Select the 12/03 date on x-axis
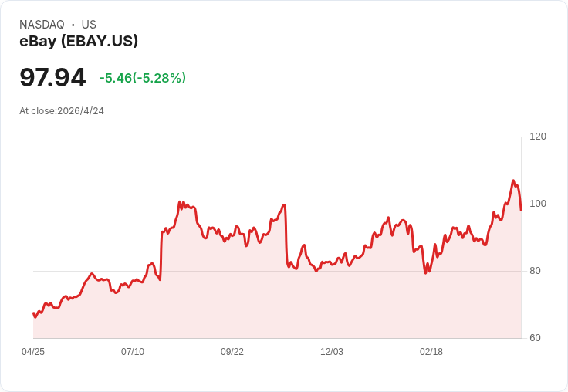The width and height of the screenshot is (568, 392). click(332, 352)
